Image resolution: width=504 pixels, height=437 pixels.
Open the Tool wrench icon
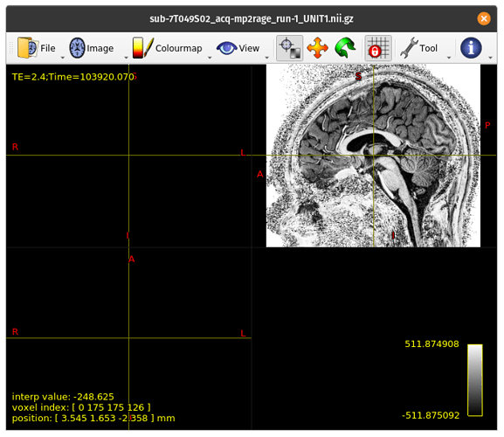[x=409, y=48]
